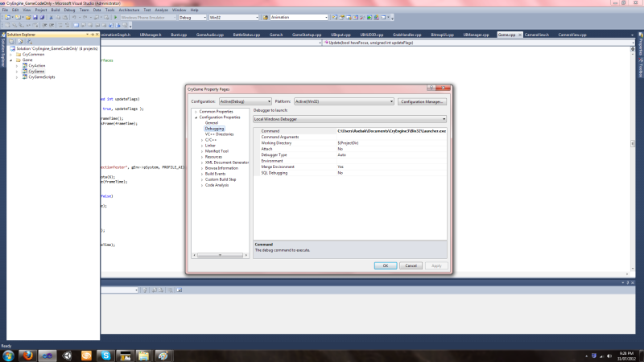Expand the C/C++ node
The image size is (644, 362).
click(x=202, y=140)
